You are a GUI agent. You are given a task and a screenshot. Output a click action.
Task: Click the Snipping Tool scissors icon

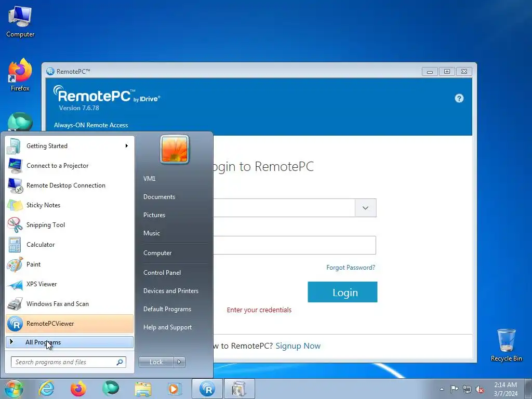pos(15,225)
